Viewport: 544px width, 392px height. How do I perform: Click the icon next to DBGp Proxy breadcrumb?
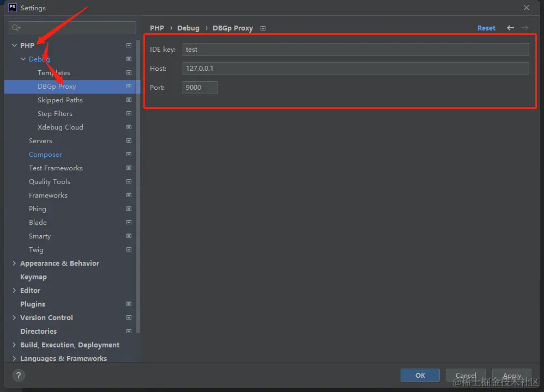pos(263,28)
